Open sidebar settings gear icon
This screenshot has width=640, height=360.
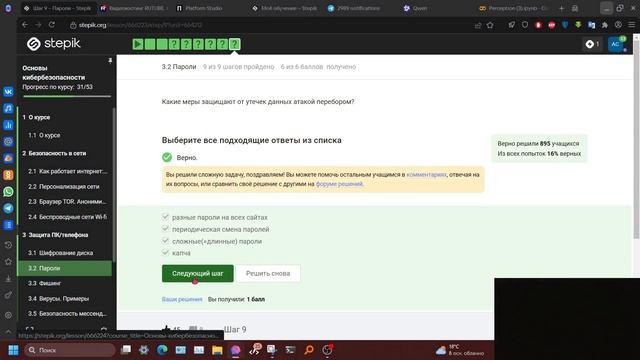click(x=8, y=315)
